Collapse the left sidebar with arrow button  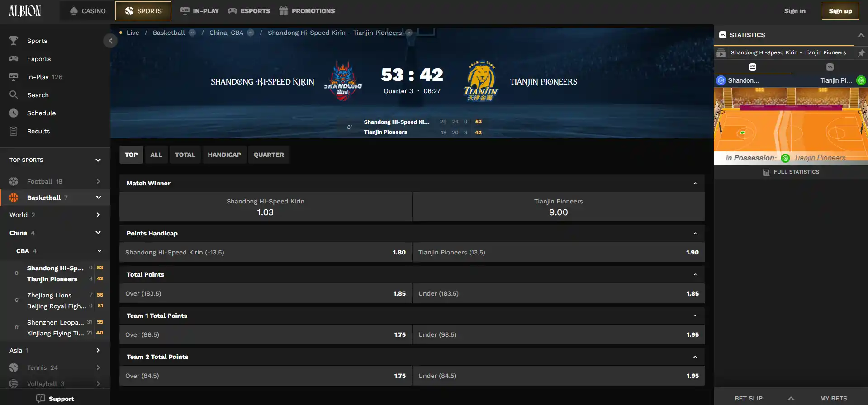tap(110, 41)
